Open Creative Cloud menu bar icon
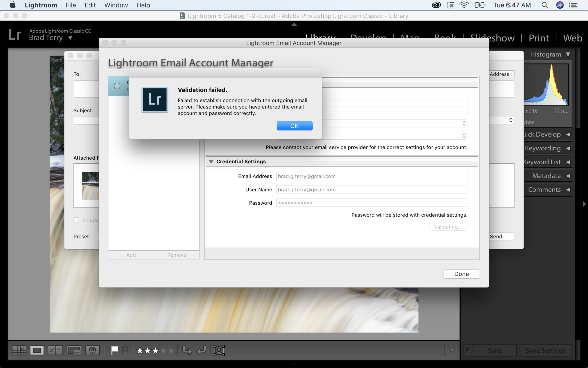 coord(436,5)
